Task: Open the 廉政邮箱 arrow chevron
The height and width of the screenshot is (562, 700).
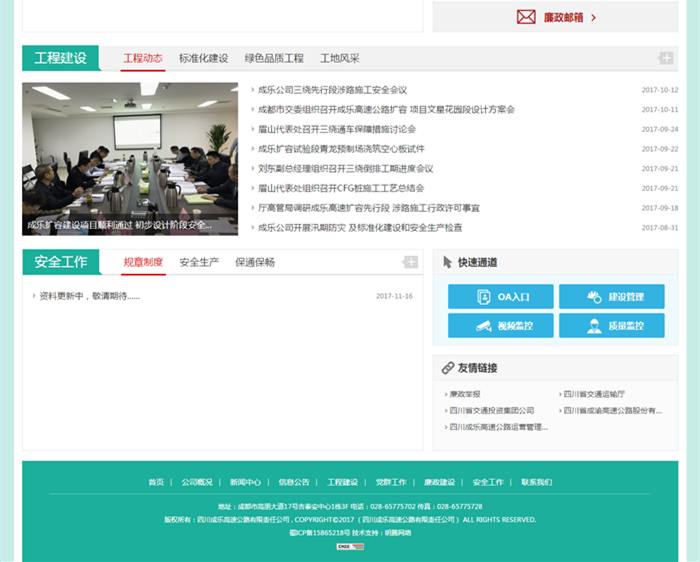Action: pos(594,17)
